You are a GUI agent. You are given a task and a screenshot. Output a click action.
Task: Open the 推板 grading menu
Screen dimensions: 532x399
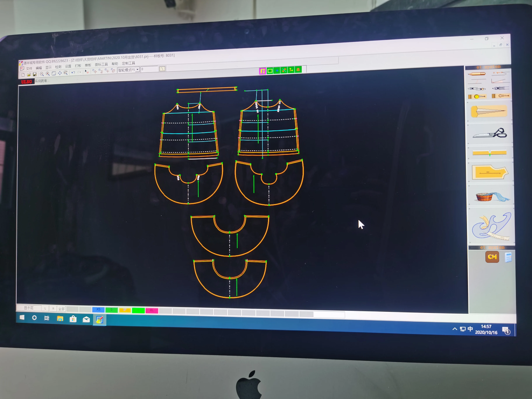point(88,65)
